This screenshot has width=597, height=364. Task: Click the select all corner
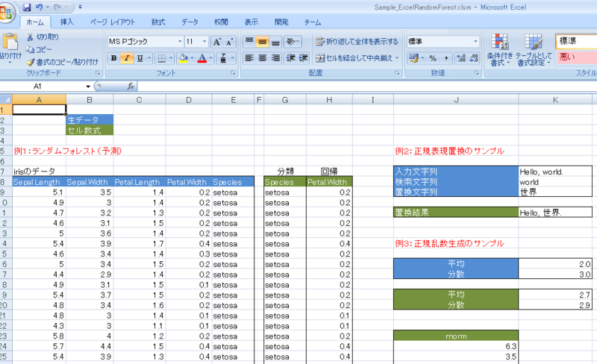pyautogui.click(x=6, y=100)
